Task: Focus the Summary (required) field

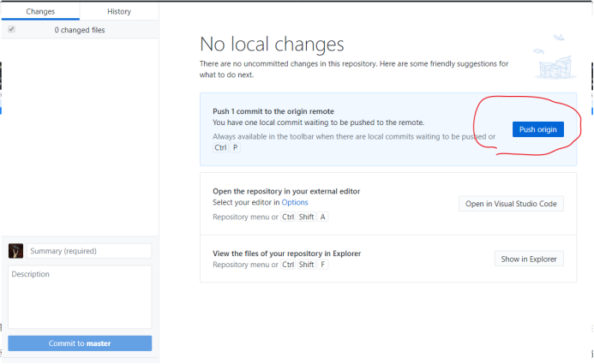Action: (89, 251)
